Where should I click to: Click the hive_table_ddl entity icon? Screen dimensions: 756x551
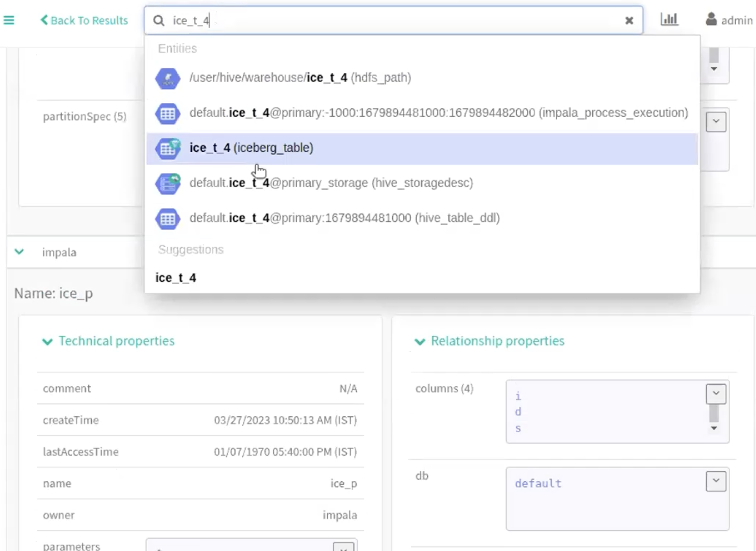click(168, 219)
